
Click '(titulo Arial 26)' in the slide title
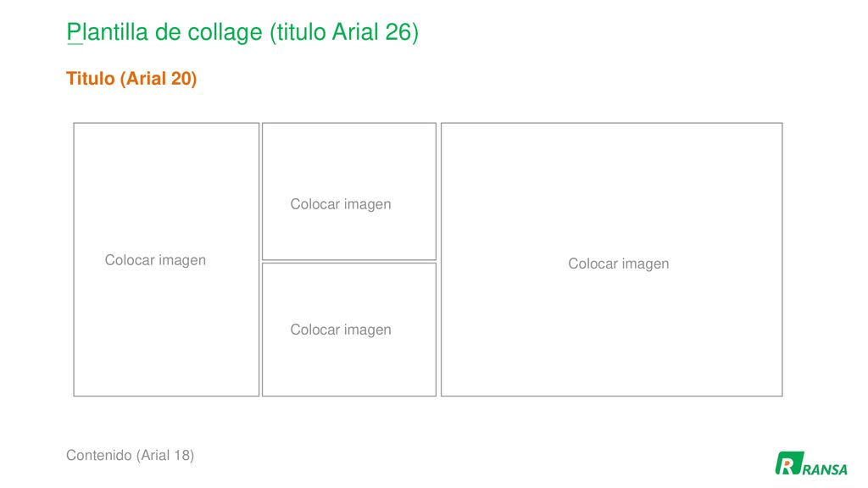pyautogui.click(x=344, y=32)
